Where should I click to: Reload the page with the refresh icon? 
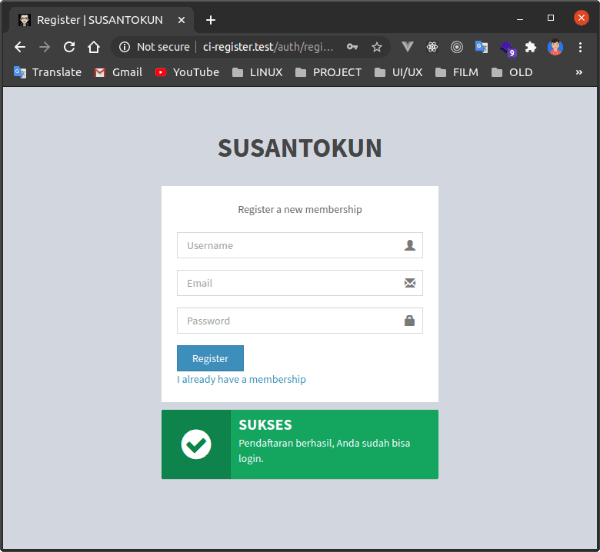69,47
